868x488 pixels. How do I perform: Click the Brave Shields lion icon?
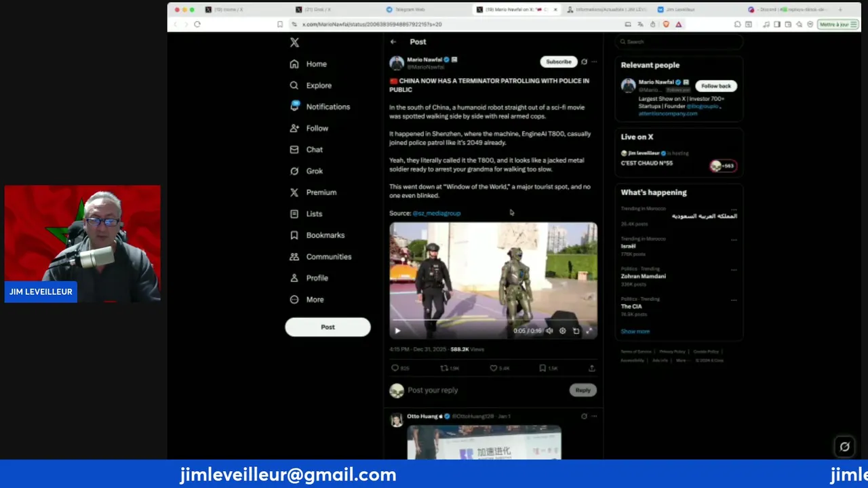pyautogui.click(x=666, y=24)
